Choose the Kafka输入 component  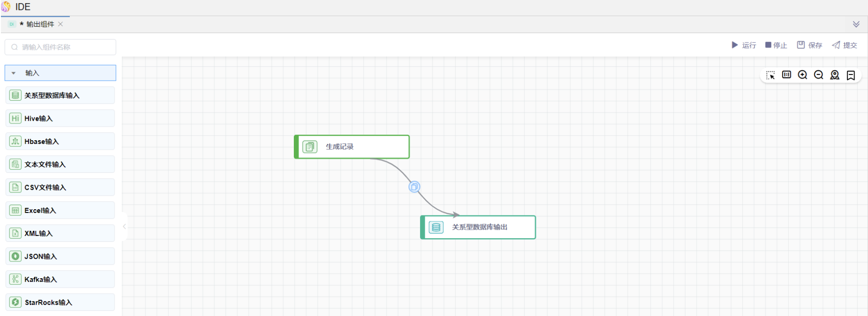point(60,279)
